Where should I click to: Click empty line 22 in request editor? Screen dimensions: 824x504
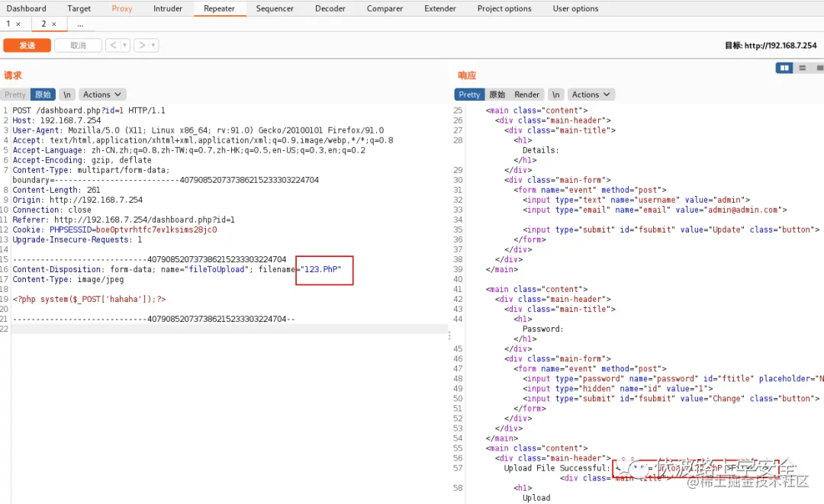click(x=229, y=329)
